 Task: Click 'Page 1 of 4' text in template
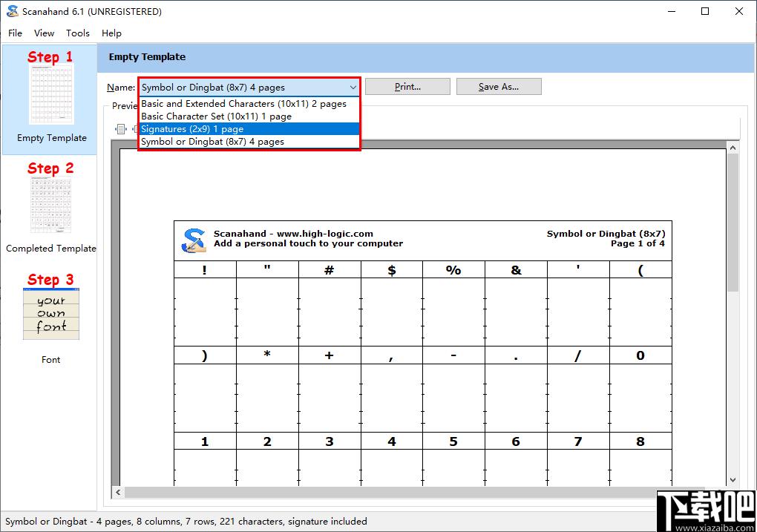638,243
